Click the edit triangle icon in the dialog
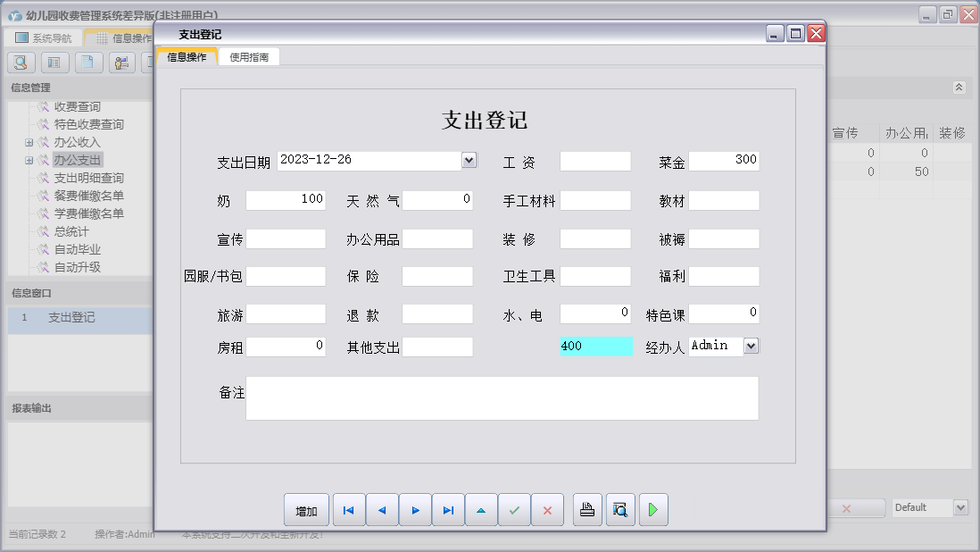Screen dimensions: 980x552 click(481, 509)
